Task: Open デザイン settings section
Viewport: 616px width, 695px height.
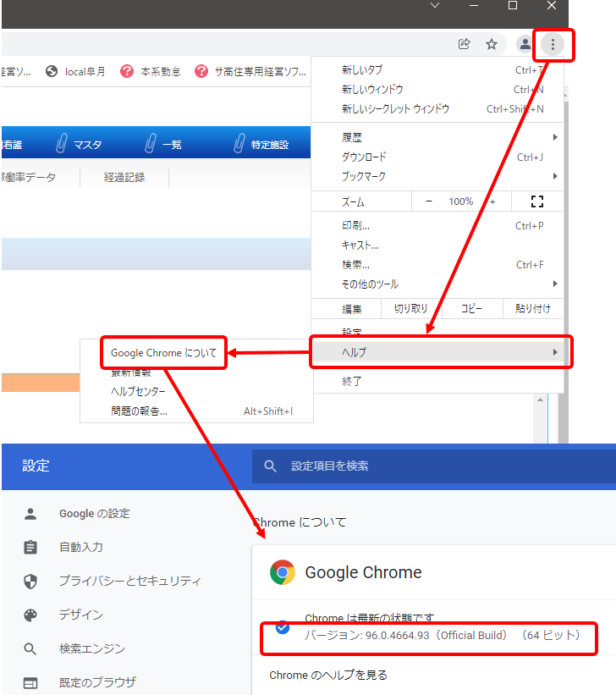Action: [80, 615]
